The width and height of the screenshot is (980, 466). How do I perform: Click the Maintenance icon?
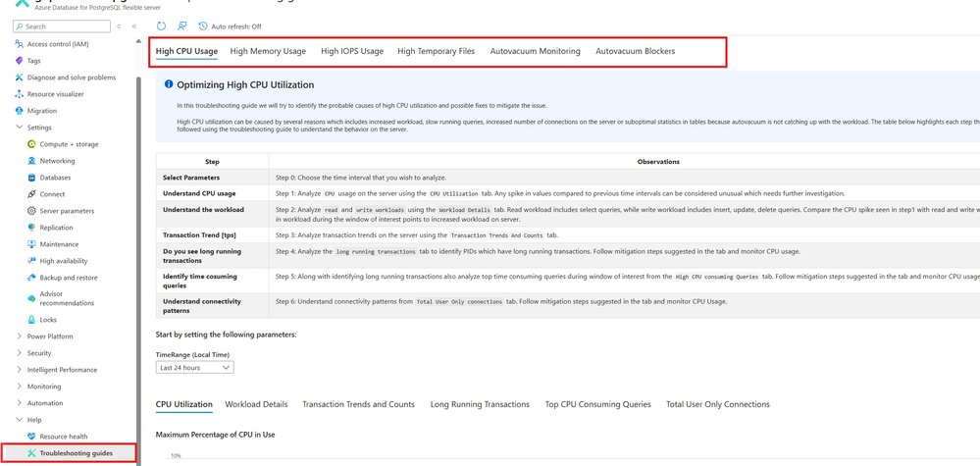(31, 244)
